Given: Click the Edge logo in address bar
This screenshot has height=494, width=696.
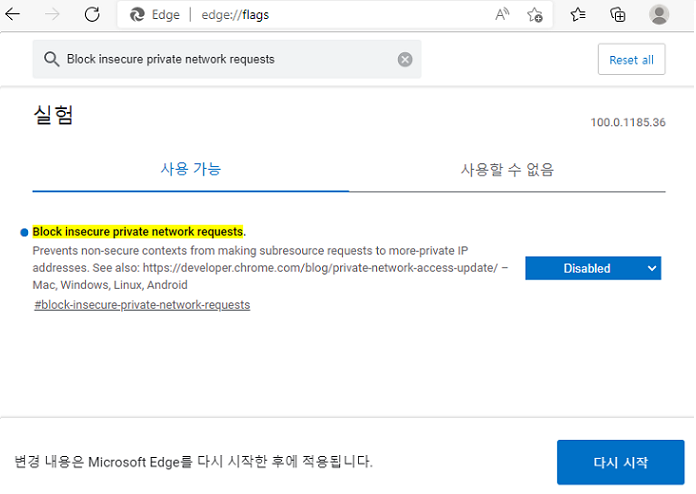Looking at the screenshot, I should [137, 15].
